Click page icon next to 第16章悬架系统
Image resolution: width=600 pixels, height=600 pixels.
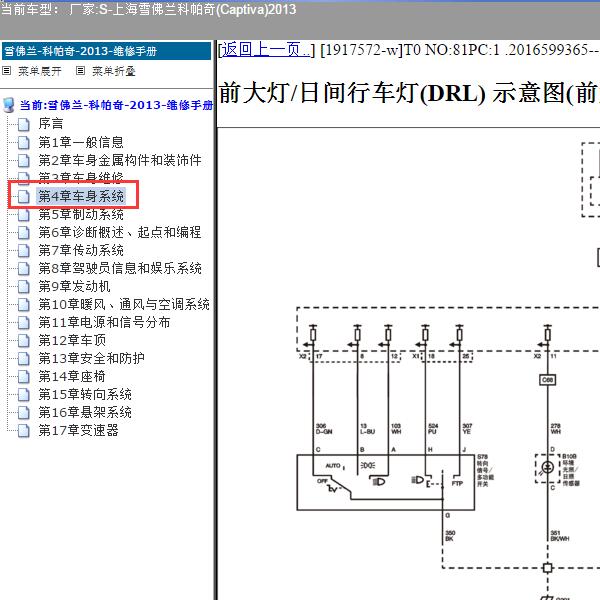(x=24, y=413)
